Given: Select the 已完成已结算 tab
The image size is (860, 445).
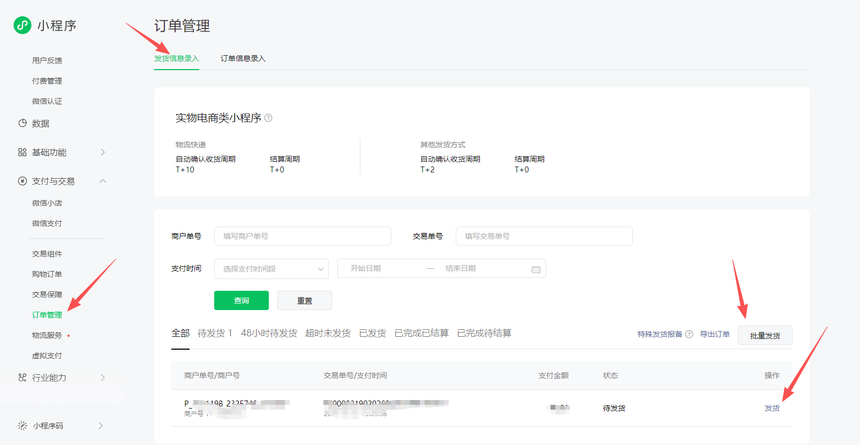Looking at the screenshot, I should click(421, 333).
